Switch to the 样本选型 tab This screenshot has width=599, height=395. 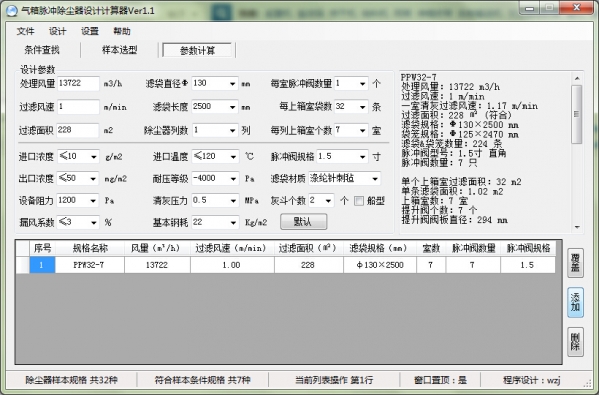point(119,50)
